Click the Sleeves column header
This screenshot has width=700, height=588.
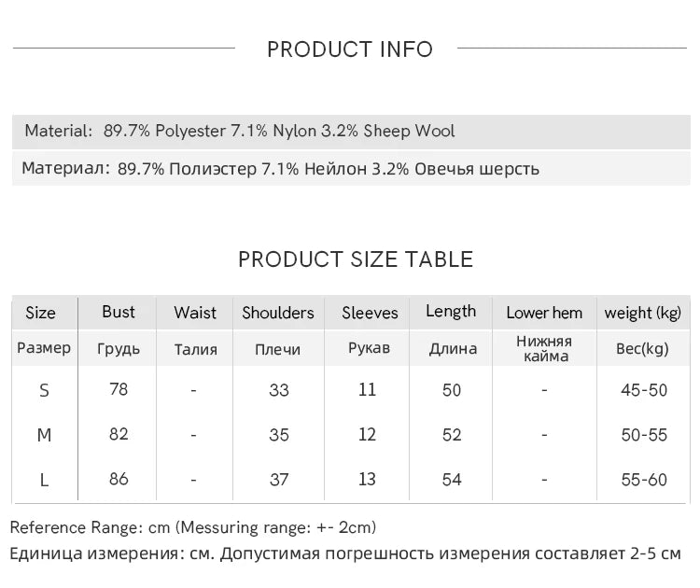370,313
